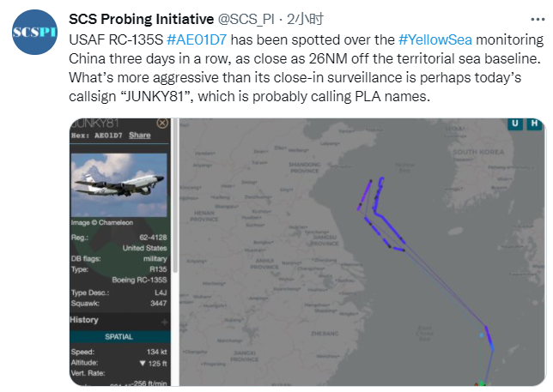Click the Share link beside hex code
The width and height of the screenshot is (553, 392).
coord(139,136)
